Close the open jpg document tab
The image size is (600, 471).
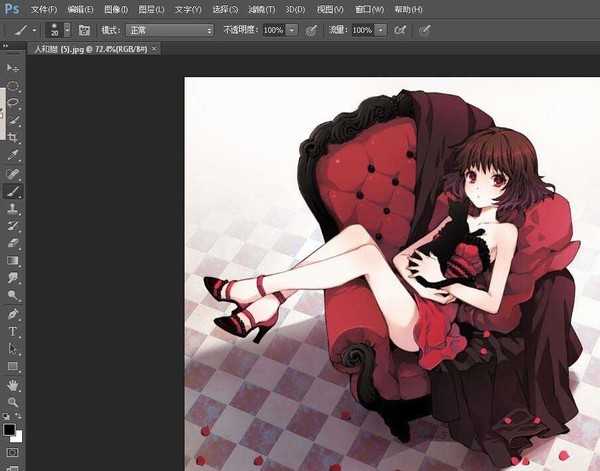tap(154, 48)
